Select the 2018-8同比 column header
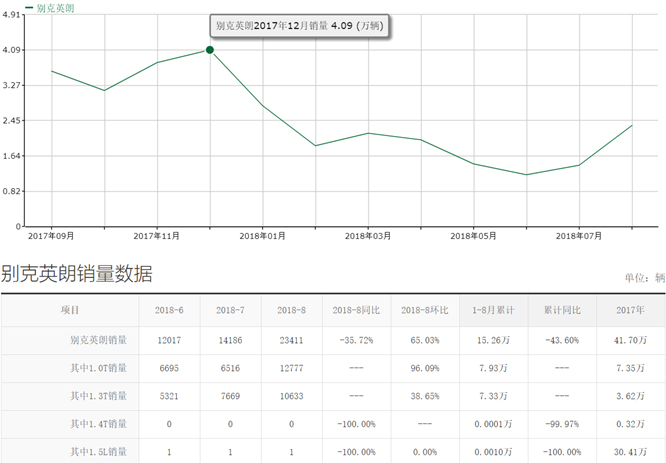 (x=356, y=311)
